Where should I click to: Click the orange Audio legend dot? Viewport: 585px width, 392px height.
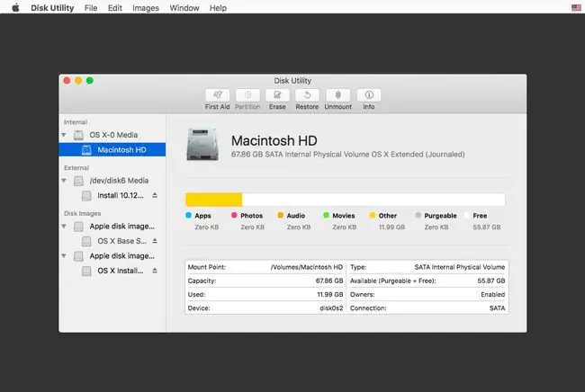280,215
